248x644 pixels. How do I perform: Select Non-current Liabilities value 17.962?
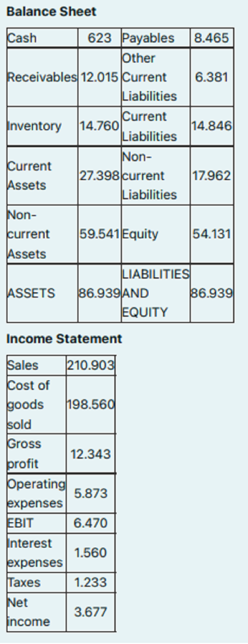click(212, 176)
